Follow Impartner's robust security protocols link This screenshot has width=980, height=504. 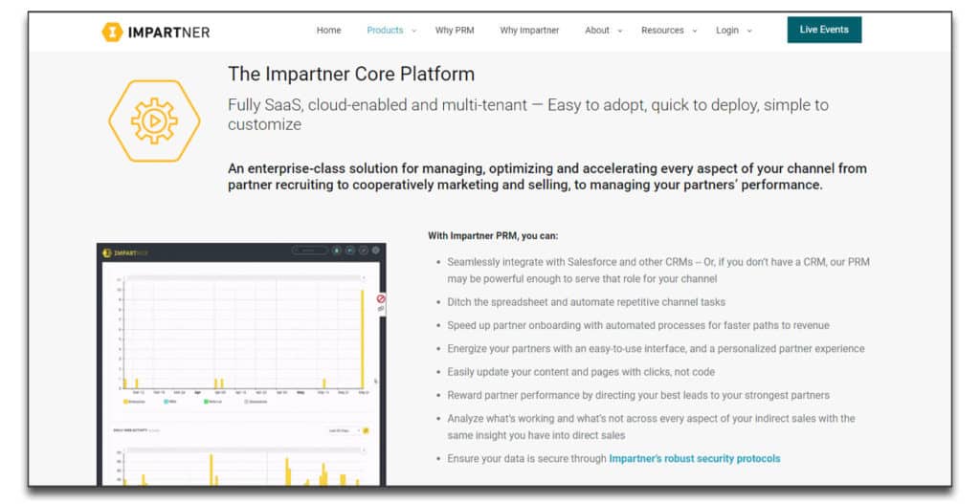pyautogui.click(x=695, y=458)
